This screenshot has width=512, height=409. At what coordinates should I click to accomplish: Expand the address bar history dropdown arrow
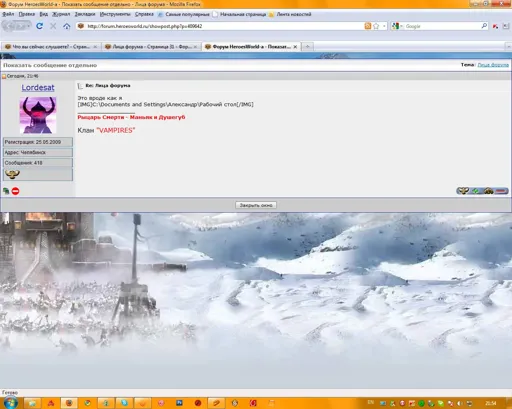click(384, 26)
